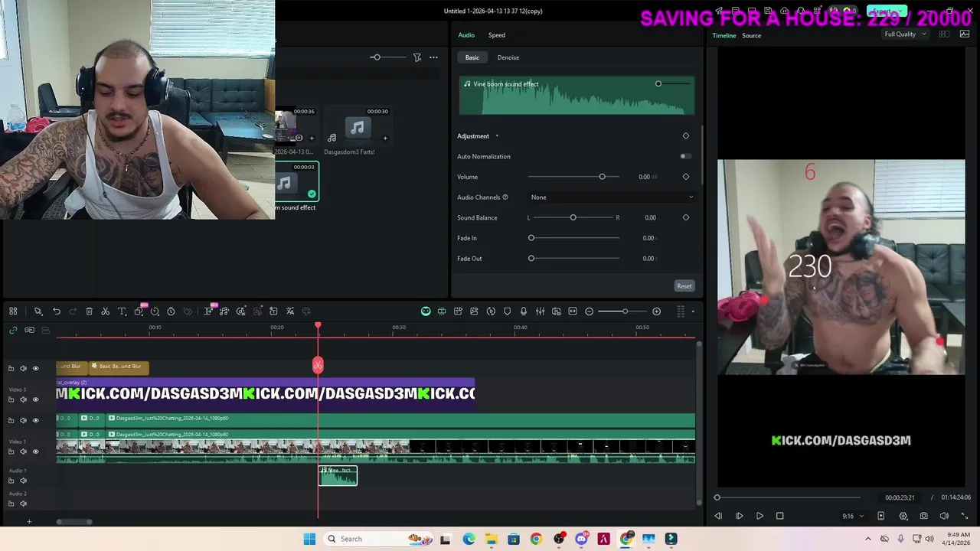Undo the last edit

pos(57,311)
